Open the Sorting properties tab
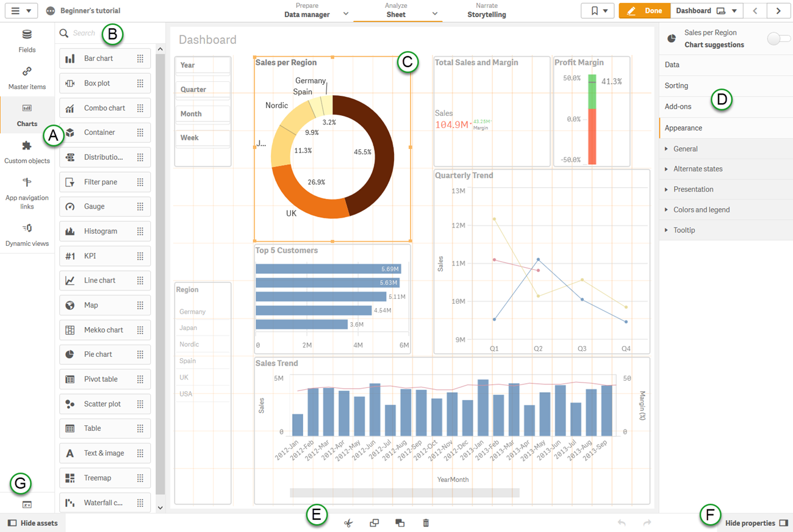Image resolution: width=793 pixels, height=532 pixels. 726,86
